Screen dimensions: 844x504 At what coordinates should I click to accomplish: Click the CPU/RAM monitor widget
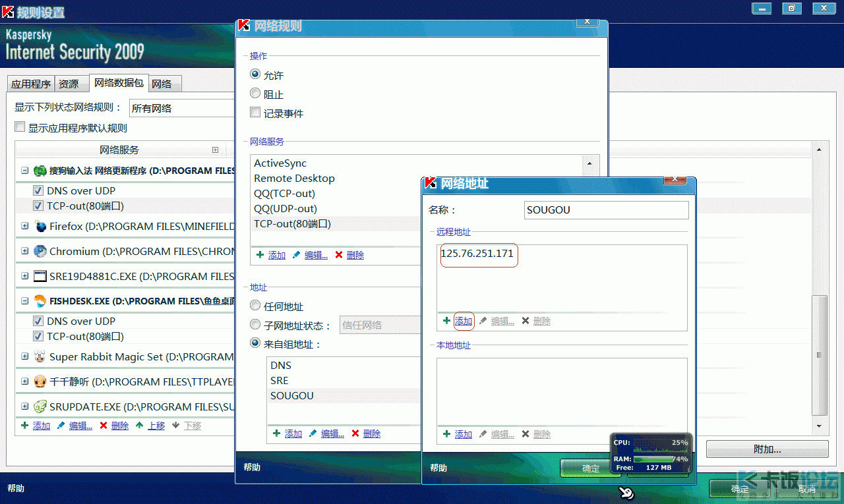(x=651, y=453)
